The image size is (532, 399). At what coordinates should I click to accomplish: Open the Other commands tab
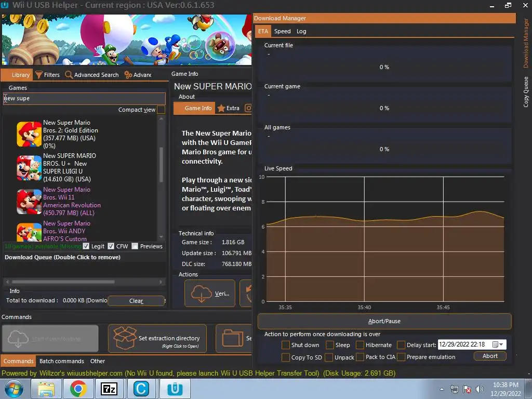pyautogui.click(x=97, y=361)
